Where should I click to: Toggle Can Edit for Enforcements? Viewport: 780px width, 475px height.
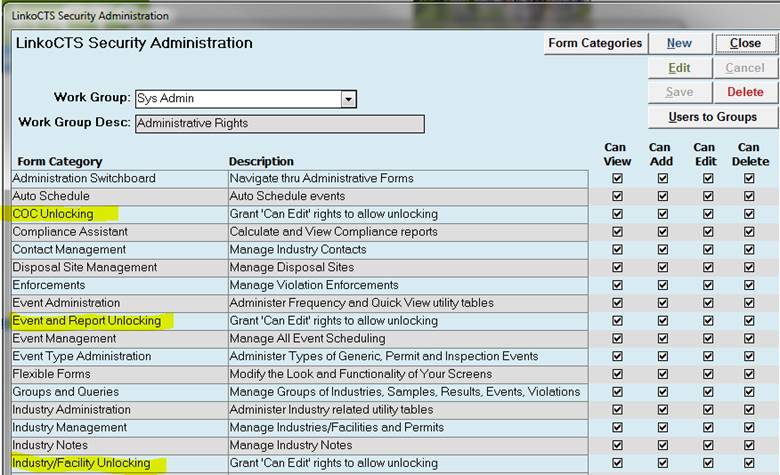pos(708,285)
